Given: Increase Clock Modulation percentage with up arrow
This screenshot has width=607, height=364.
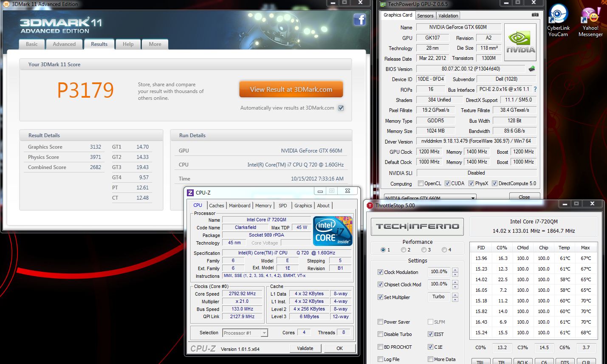Looking at the screenshot, I should click(x=455, y=270).
